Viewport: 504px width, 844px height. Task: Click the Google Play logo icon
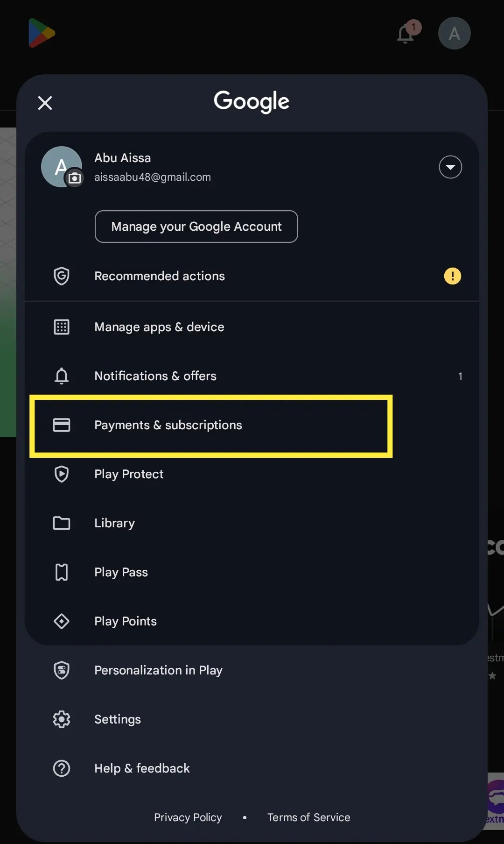(x=42, y=33)
